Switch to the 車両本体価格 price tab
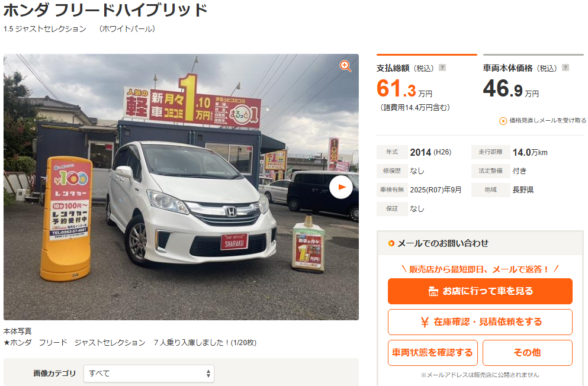Viewport: 588px width, 386px height. (534, 68)
